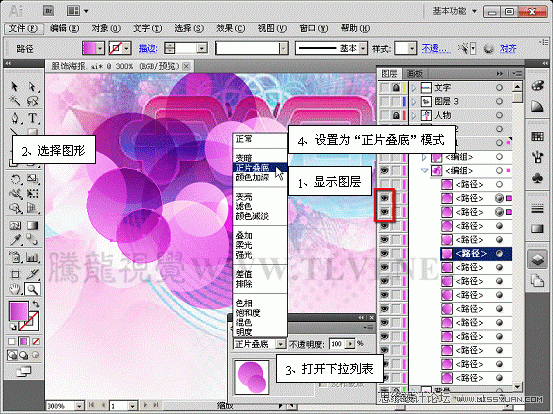The height and width of the screenshot is (414, 553).
Task: Hide the expanded <编组> group via its eye
Action: [384, 171]
